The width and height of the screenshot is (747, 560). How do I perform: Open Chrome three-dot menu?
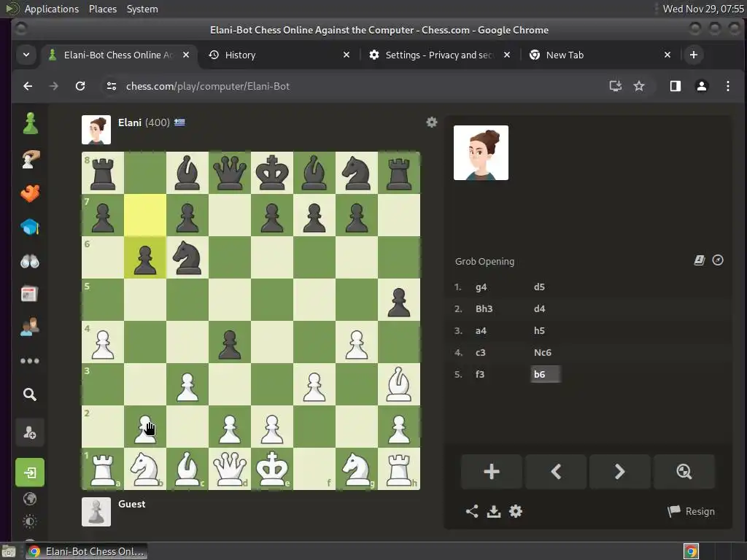pos(727,86)
